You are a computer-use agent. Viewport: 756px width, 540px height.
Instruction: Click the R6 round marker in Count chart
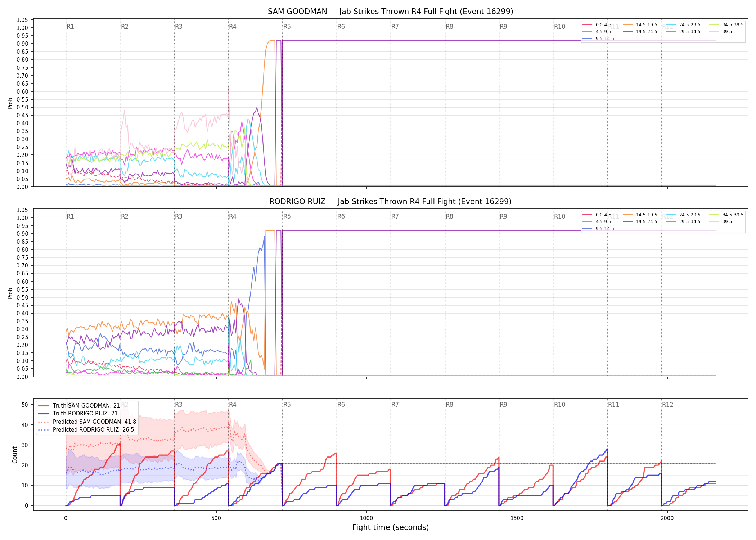click(341, 405)
